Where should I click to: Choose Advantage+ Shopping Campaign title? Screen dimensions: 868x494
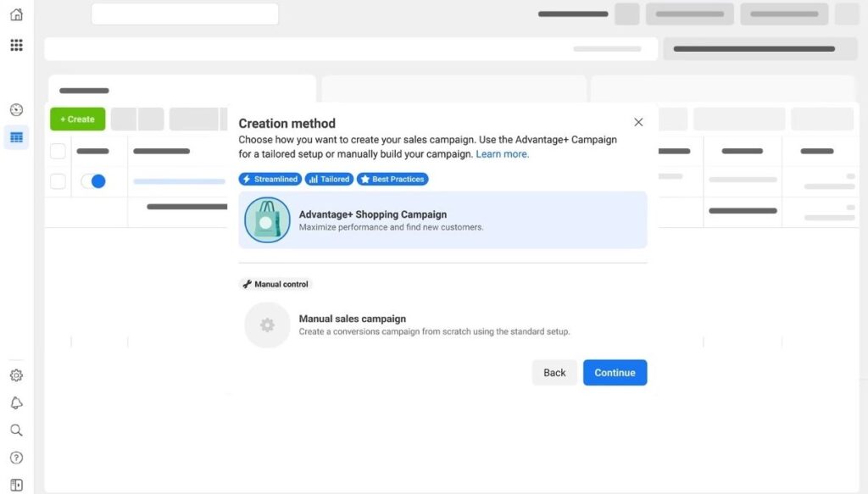[x=373, y=214]
